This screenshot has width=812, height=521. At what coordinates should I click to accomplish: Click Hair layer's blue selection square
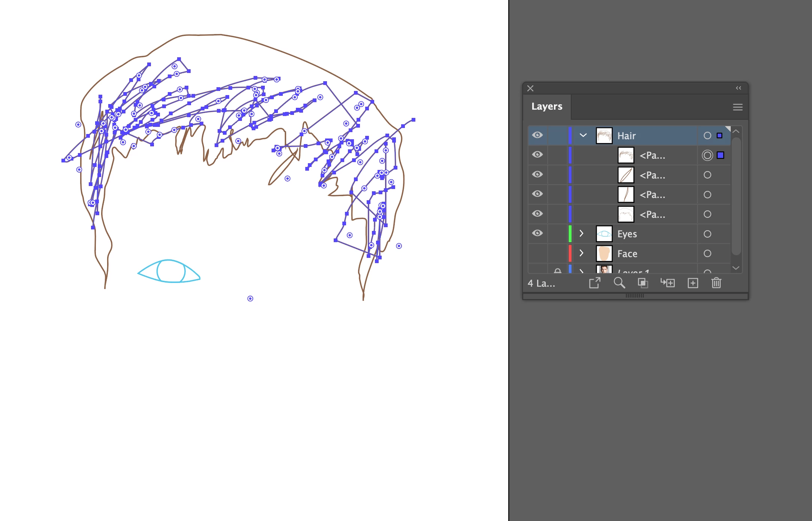tap(719, 135)
